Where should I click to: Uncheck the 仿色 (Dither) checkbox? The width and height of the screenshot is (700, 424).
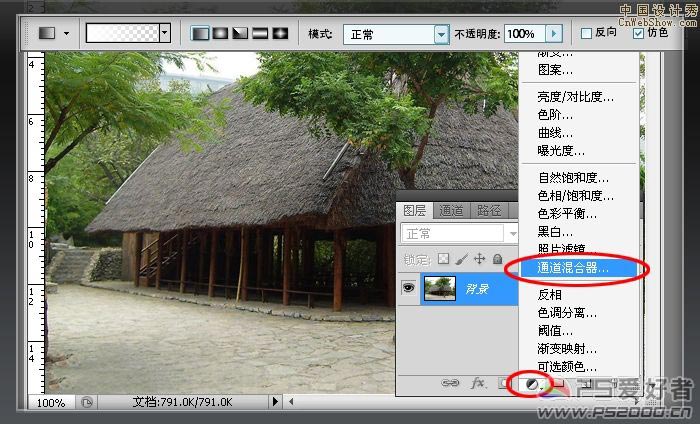point(638,33)
